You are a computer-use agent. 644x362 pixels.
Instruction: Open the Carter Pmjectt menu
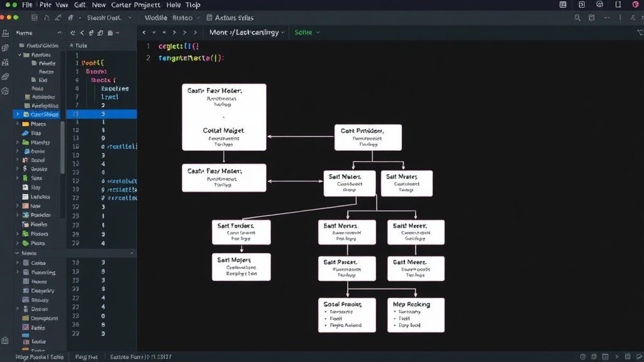click(136, 5)
